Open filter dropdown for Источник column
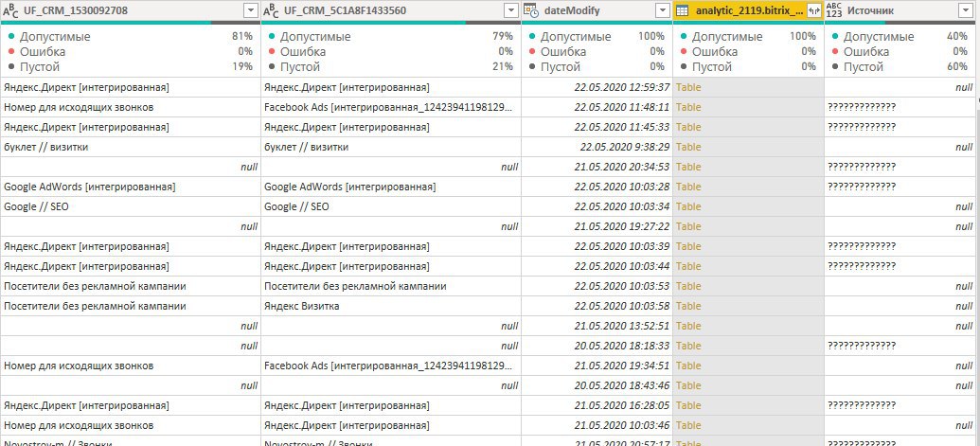The height and width of the screenshot is (446, 980). [964, 10]
